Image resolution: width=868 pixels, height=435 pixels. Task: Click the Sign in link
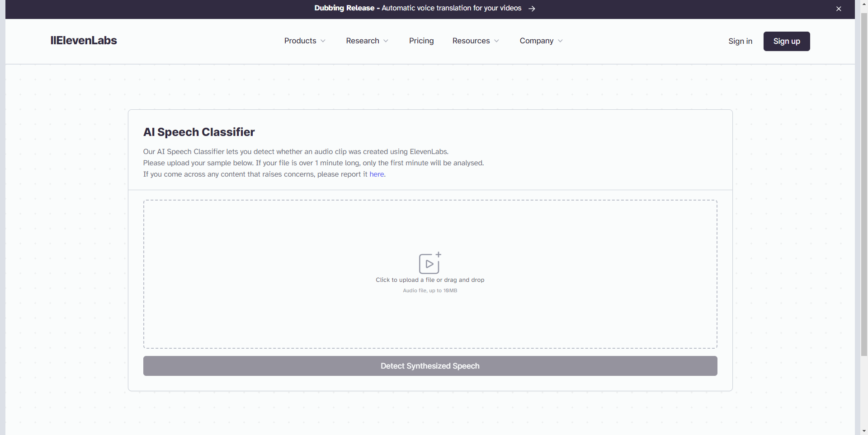click(x=740, y=41)
